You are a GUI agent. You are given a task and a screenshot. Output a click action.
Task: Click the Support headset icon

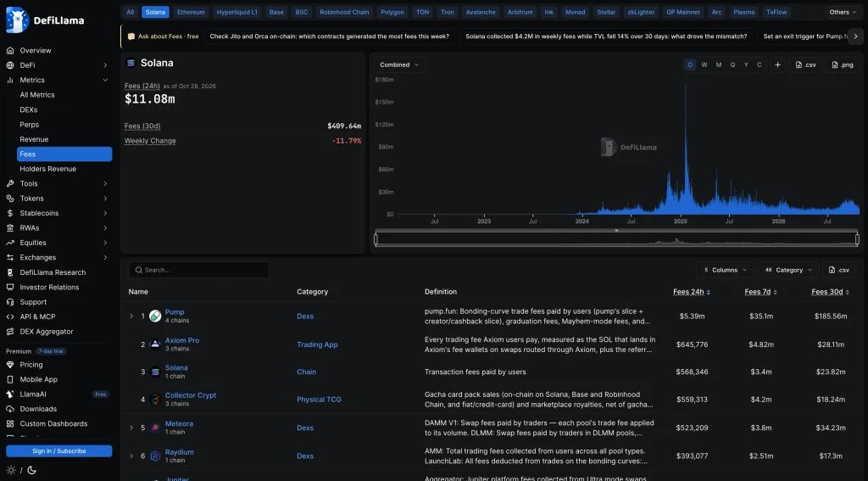[10, 302]
